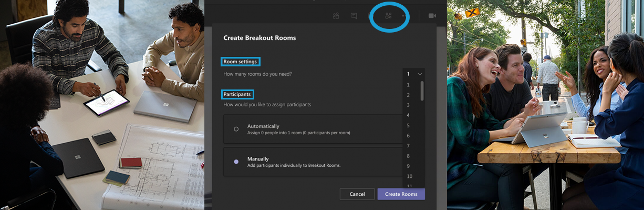Choose 5 in the rooms list
Viewport: 644px width, 210px height.
click(x=408, y=125)
